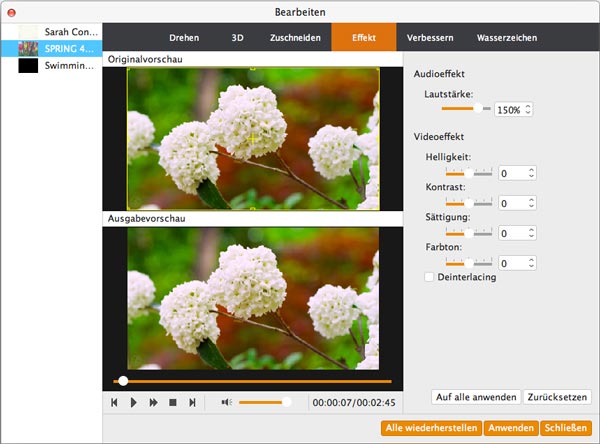Image resolution: width=600 pixels, height=444 pixels.
Task: Click the Kontrast value stepper arrows
Action: tap(531, 203)
